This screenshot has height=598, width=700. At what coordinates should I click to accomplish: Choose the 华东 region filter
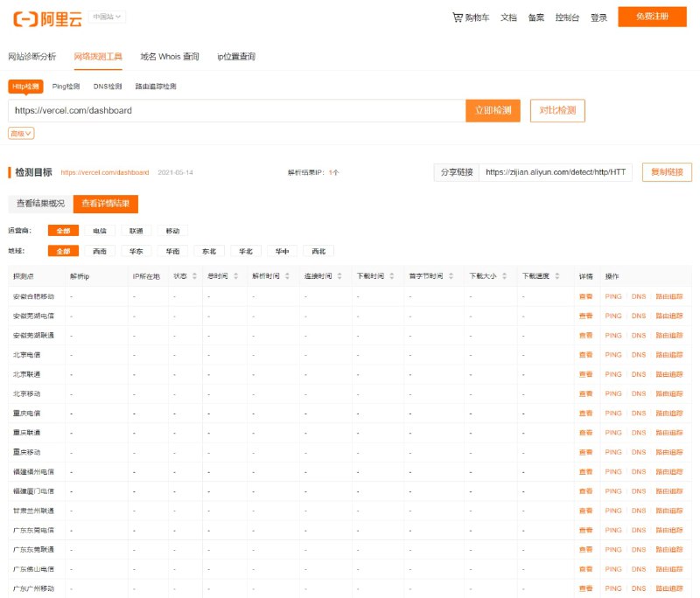(136, 251)
